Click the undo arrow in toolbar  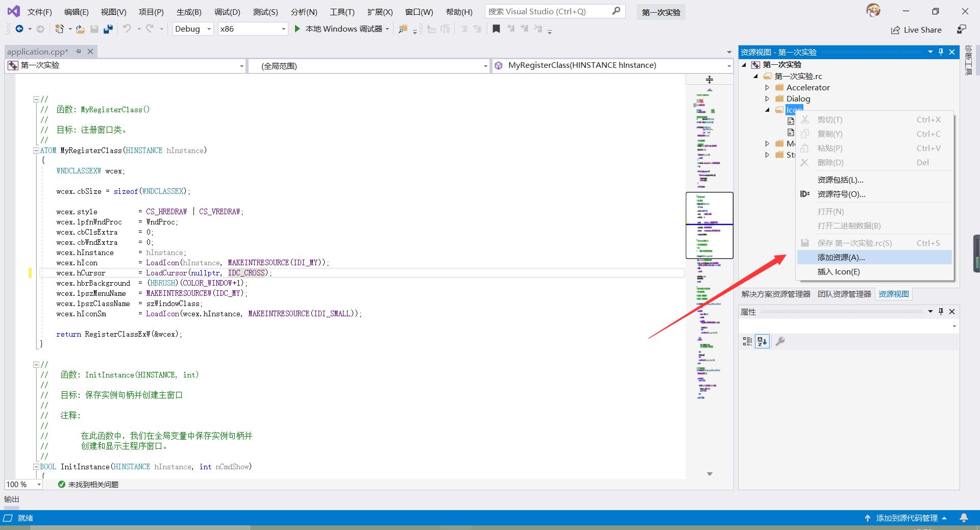(x=127, y=29)
